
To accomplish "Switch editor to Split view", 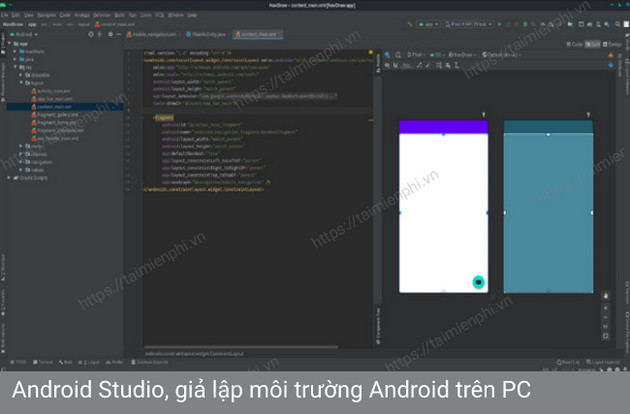I will pyautogui.click(x=592, y=44).
